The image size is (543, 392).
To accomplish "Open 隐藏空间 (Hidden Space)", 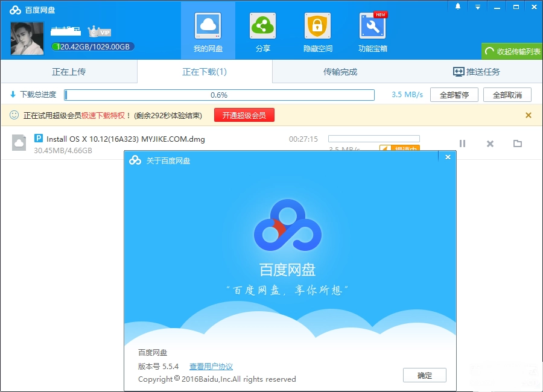I will 317,30.
